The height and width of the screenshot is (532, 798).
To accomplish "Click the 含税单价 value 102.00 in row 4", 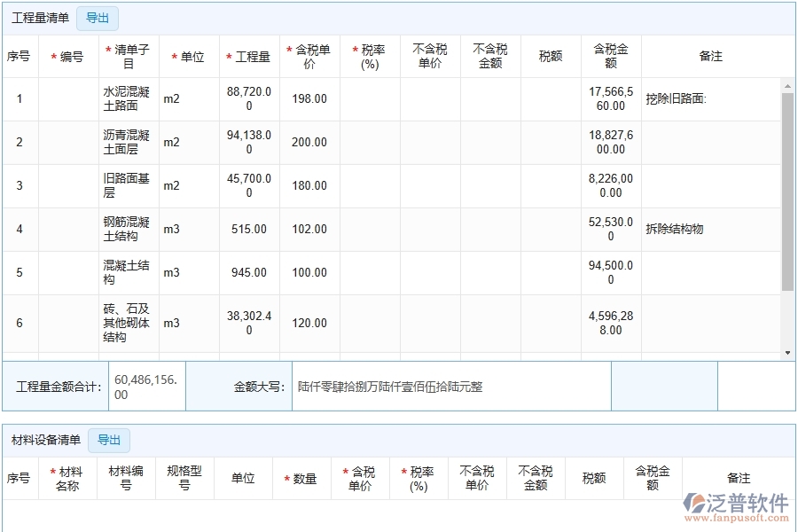I will tap(309, 229).
